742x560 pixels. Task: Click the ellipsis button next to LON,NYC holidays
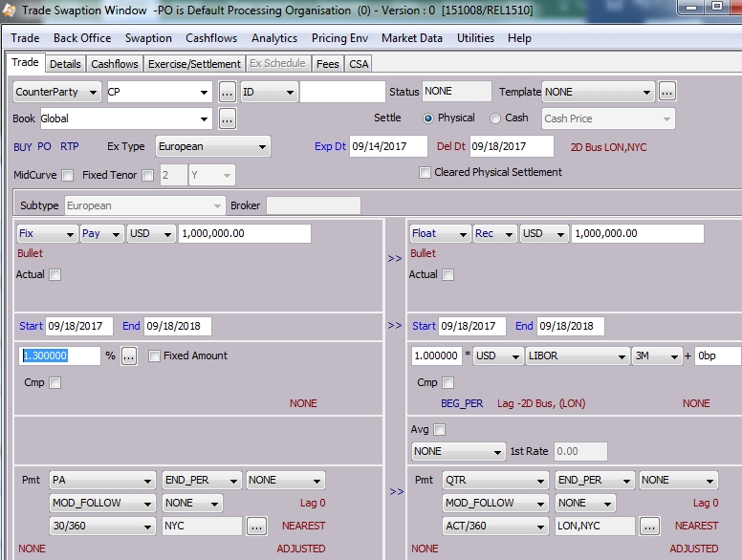tap(649, 526)
